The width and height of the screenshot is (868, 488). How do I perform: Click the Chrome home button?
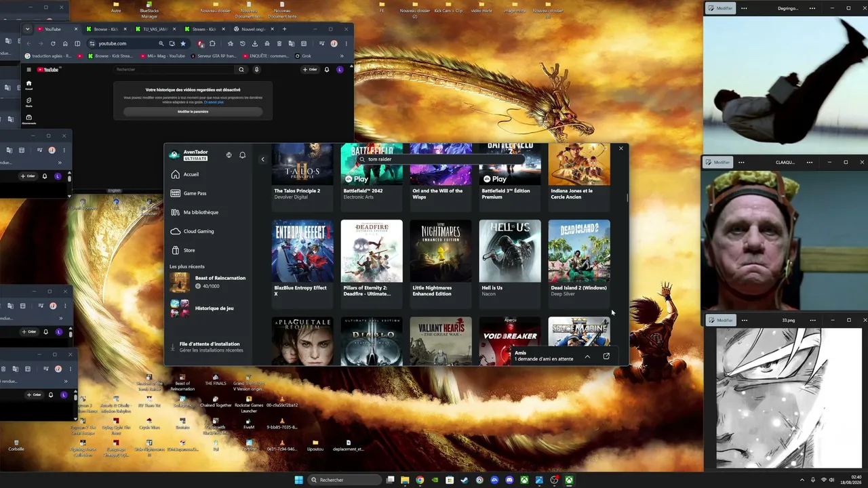65,43
